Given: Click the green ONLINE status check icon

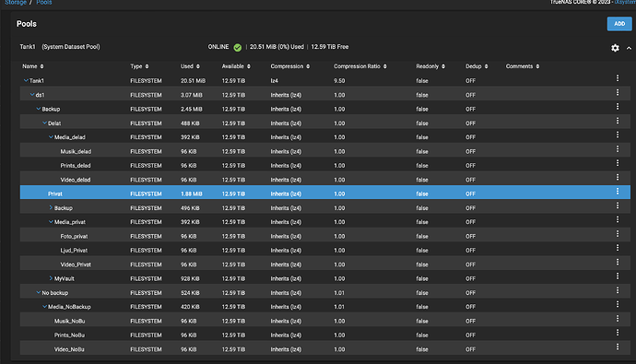Looking at the screenshot, I should [x=237, y=47].
